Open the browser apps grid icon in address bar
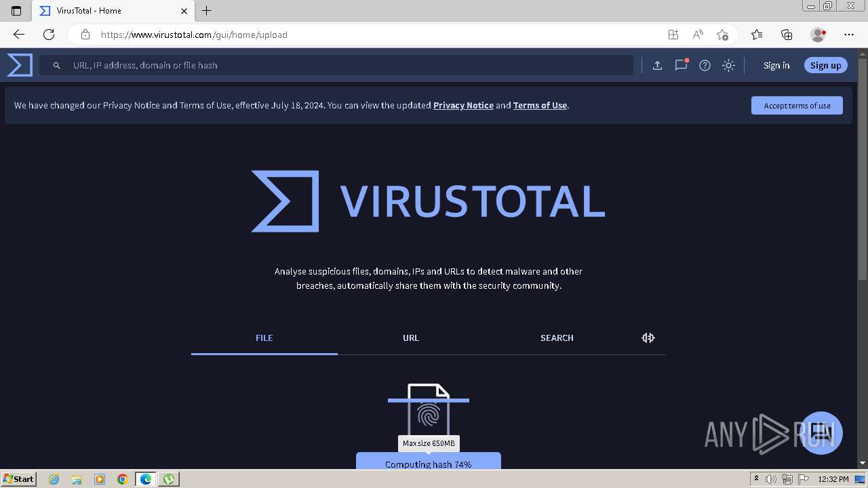This screenshot has width=868, height=488. [673, 35]
